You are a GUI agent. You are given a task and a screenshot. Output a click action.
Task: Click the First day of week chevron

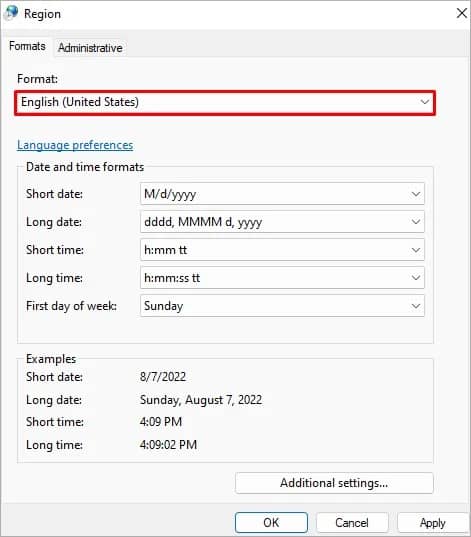pos(416,306)
